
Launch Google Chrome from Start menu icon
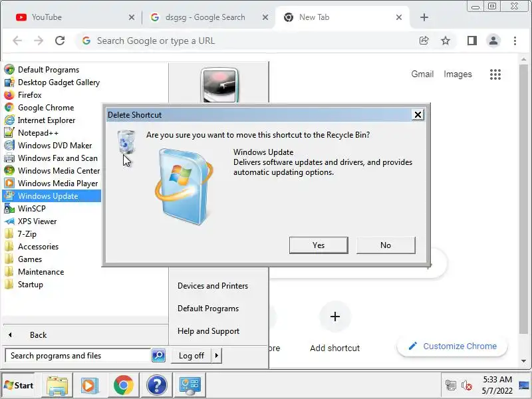click(x=9, y=108)
